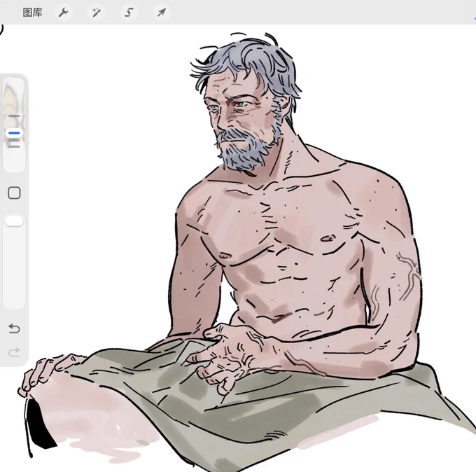The height and width of the screenshot is (472, 476).
Task: Open the Adjustments magic wand menu
Action: click(96, 13)
